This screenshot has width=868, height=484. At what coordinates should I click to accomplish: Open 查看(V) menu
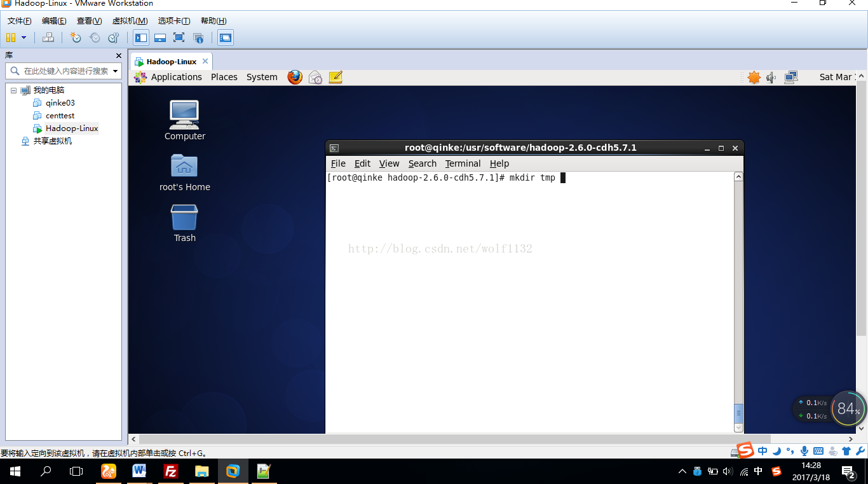[89, 21]
